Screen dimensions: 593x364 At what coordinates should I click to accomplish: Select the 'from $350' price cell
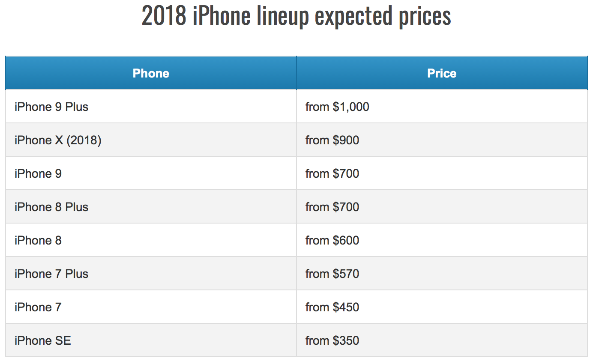pyautogui.click(x=332, y=340)
